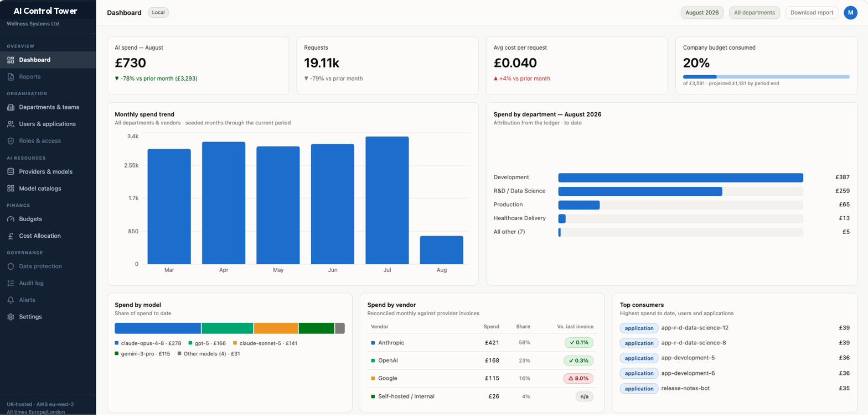Click the Users & applications people icon

pyautogui.click(x=11, y=124)
